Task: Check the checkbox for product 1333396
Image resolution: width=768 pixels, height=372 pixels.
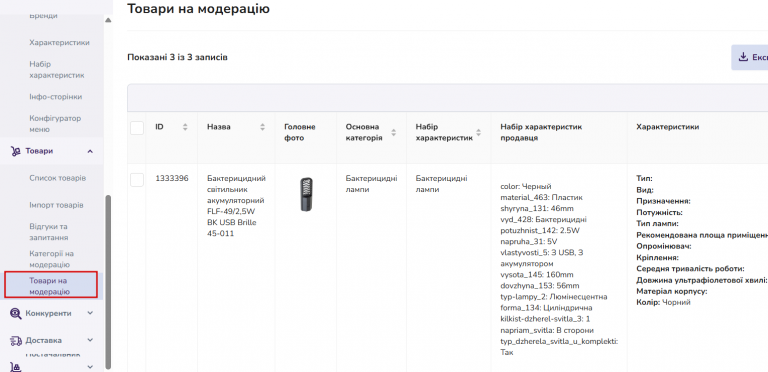Action: (137, 180)
